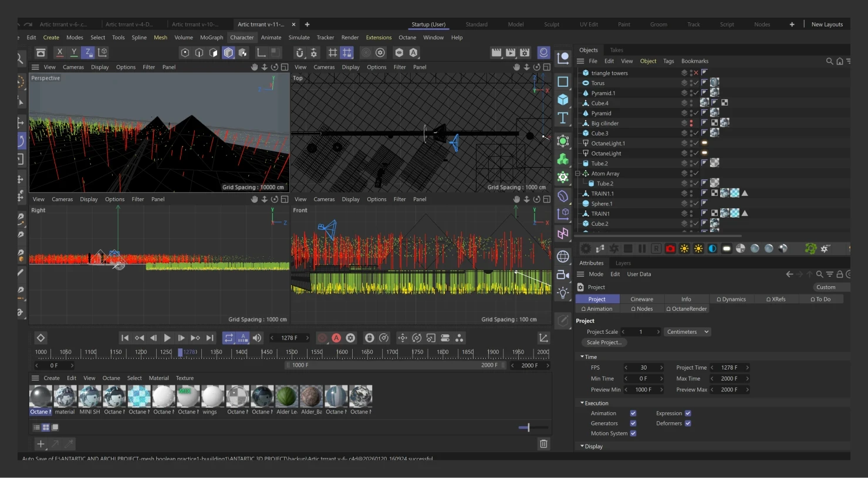This screenshot has width=868, height=478.
Task: Uncheck the Animation execution checkbox
Action: click(x=633, y=413)
